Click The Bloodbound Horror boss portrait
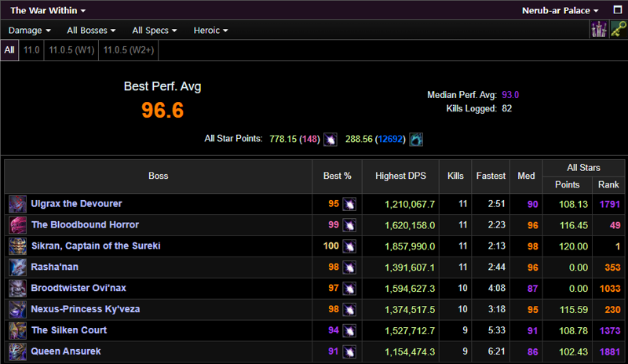628x364 pixels. tap(17, 225)
